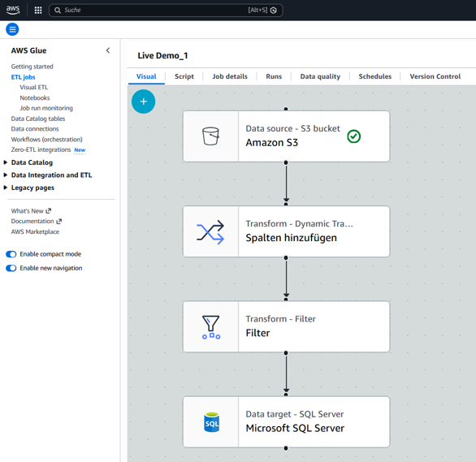
Task: Open the Schedules tab
Action: (375, 76)
